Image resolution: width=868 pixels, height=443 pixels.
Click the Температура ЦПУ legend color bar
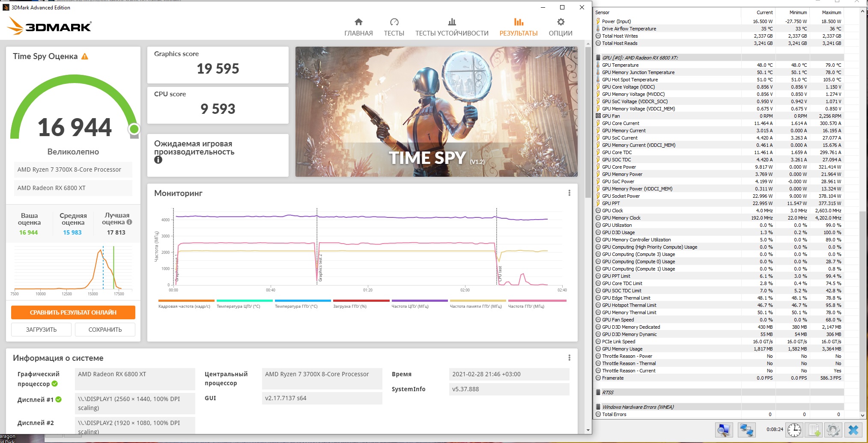(x=245, y=300)
